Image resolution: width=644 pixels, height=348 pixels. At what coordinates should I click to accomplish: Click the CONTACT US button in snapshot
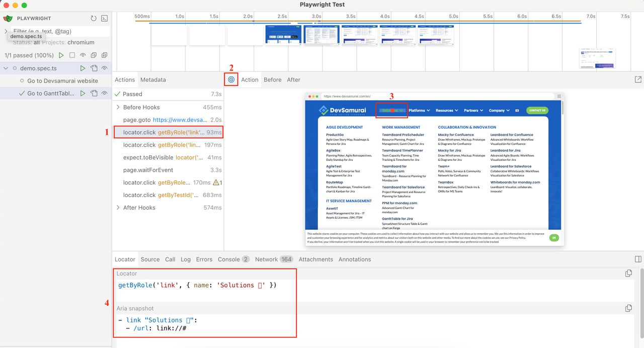pos(537,110)
